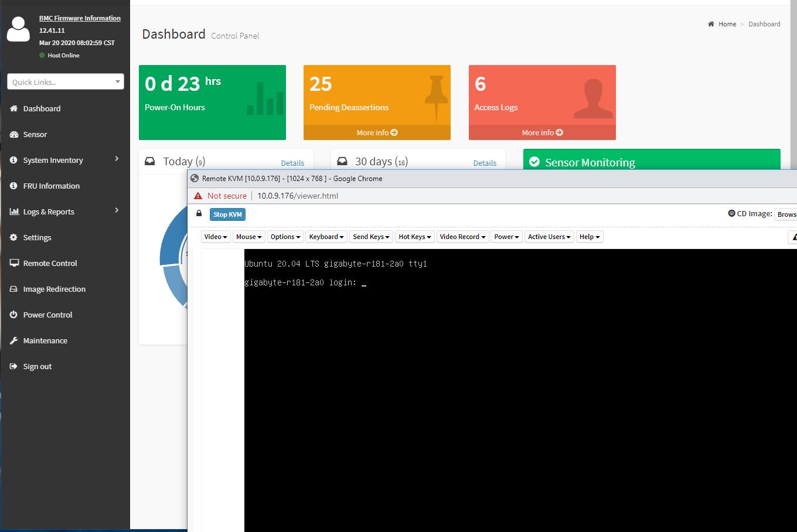Click the Remote KVM window globe icon

click(195, 178)
